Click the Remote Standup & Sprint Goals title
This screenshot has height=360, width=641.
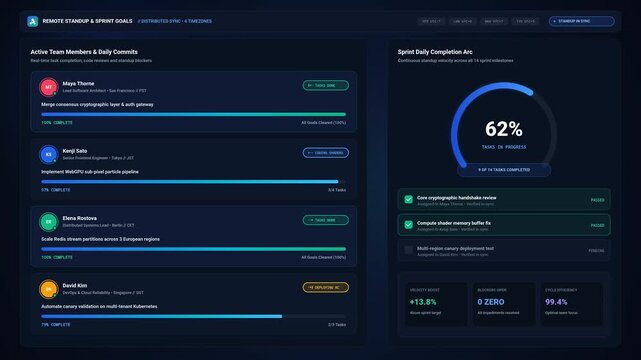point(87,21)
